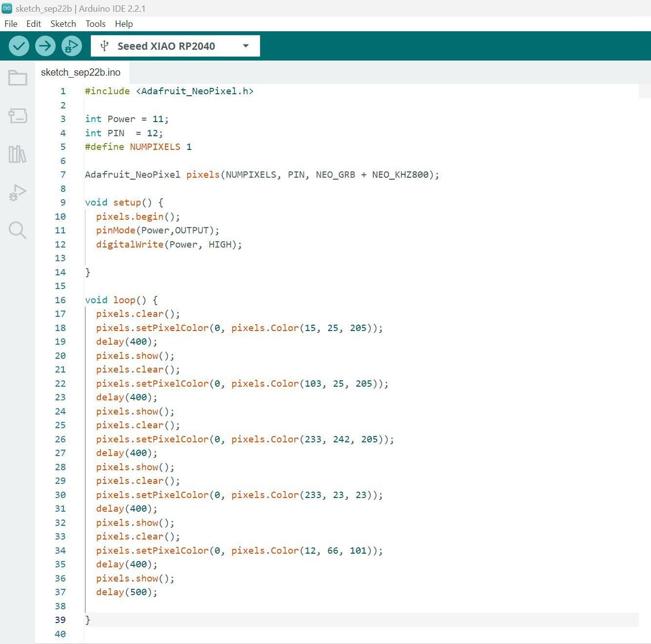
Task: Click the Arduino IDE logo in title bar
Action: 7,8
